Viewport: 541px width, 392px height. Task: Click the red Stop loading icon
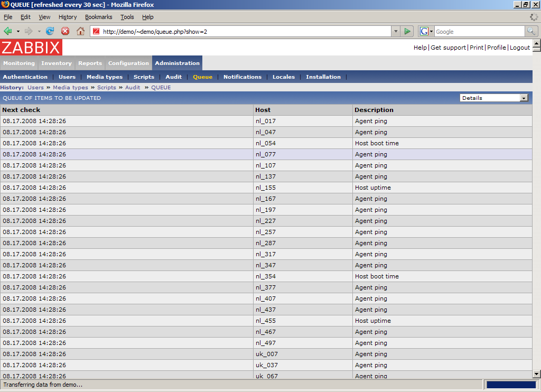point(66,31)
